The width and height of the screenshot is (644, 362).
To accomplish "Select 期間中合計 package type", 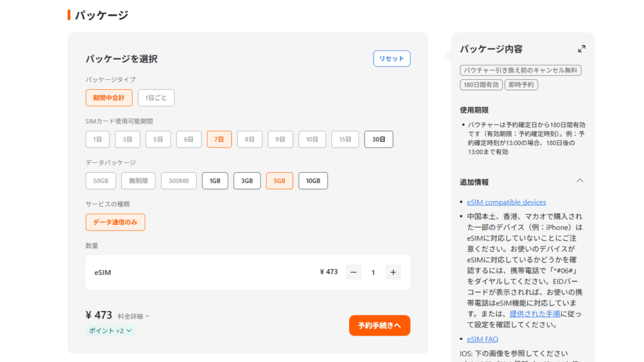I will tap(109, 97).
